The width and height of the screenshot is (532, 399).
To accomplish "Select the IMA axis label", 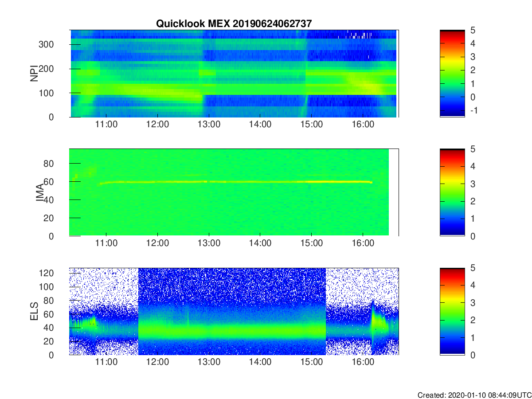I will click(x=40, y=192).
